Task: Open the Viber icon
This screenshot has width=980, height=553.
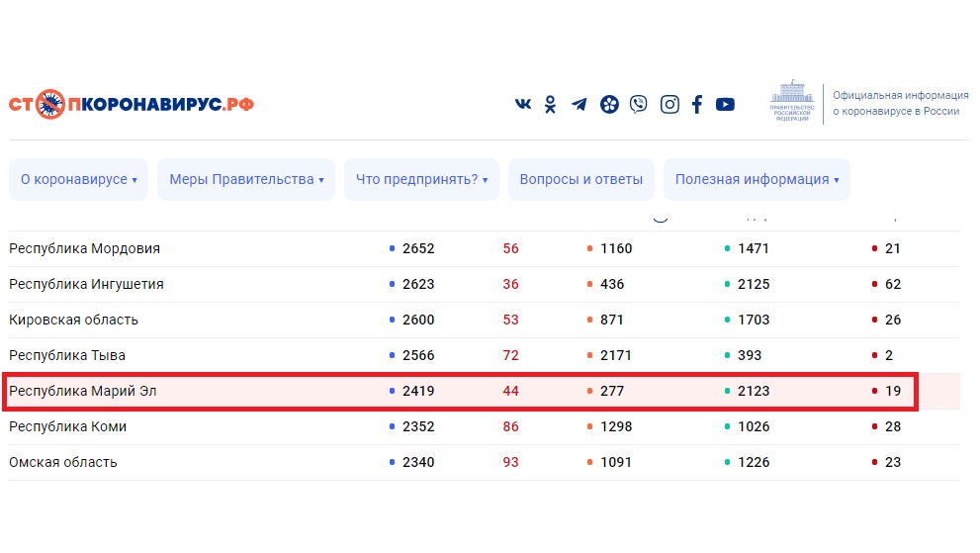Action: click(x=639, y=104)
